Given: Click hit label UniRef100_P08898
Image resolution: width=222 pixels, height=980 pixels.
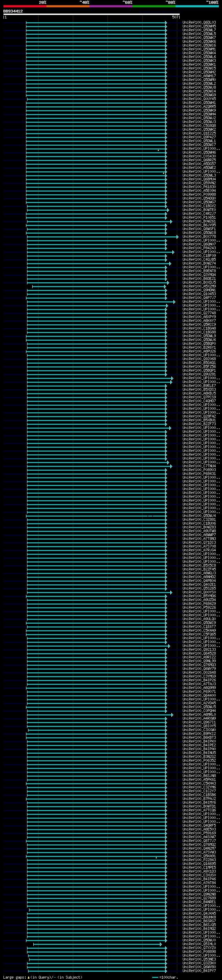Looking at the screenshot, I should tap(199, 952).
